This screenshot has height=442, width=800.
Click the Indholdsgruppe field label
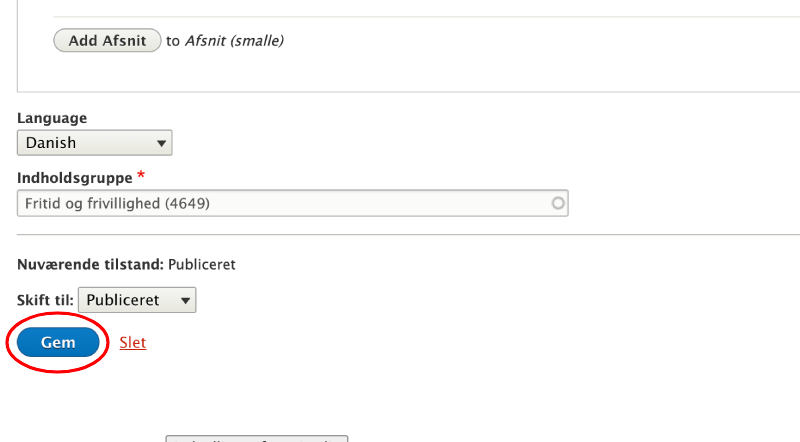click(75, 178)
